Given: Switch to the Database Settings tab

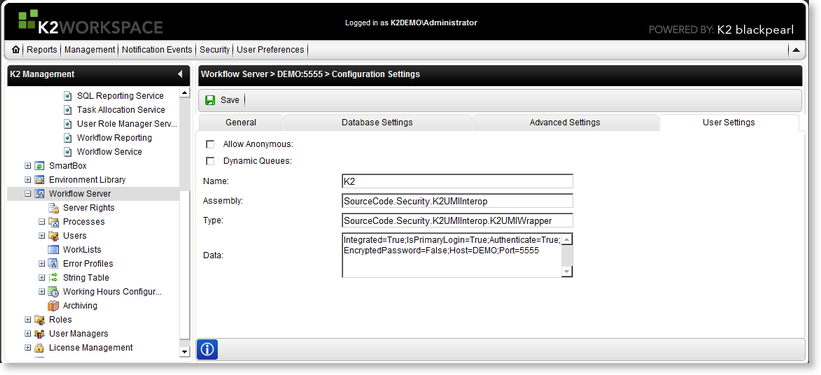Looking at the screenshot, I should pos(377,122).
